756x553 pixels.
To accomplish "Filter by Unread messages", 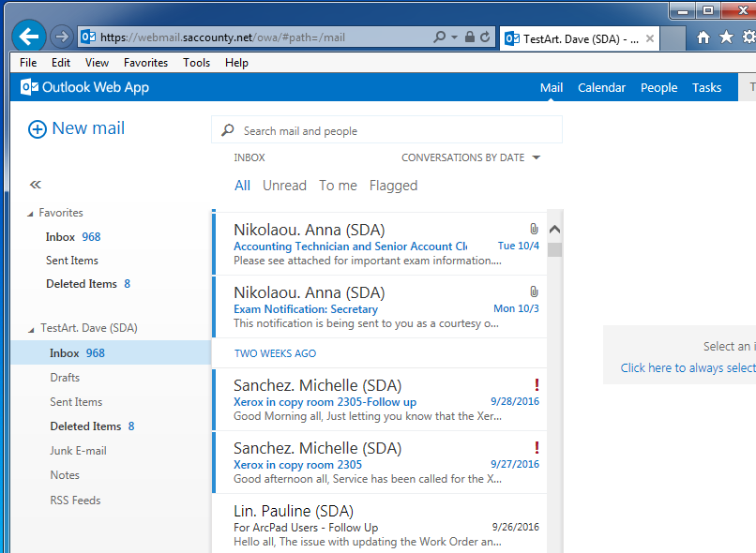I will coord(284,186).
